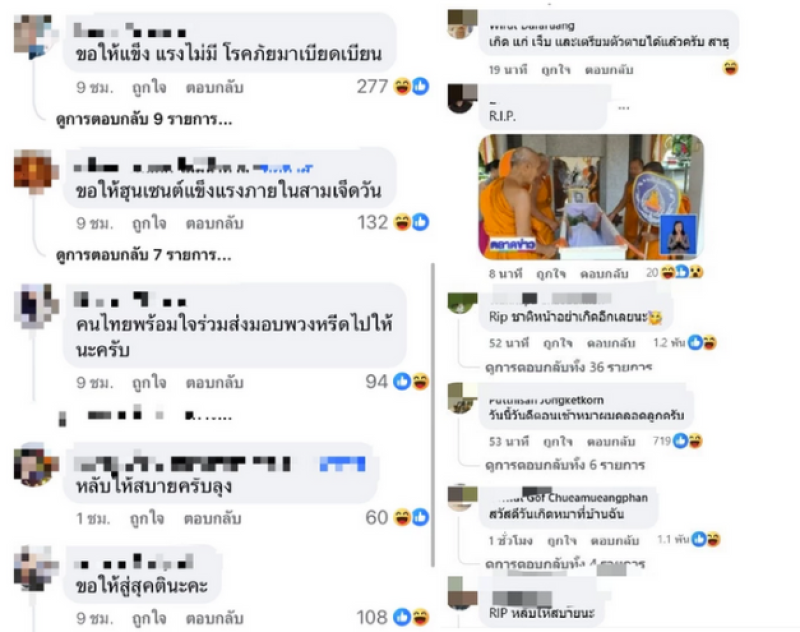This screenshot has height=632, width=800.
Task: Open the three-dot menu beside R.I.P. comment
Action: [x=623, y=108]
